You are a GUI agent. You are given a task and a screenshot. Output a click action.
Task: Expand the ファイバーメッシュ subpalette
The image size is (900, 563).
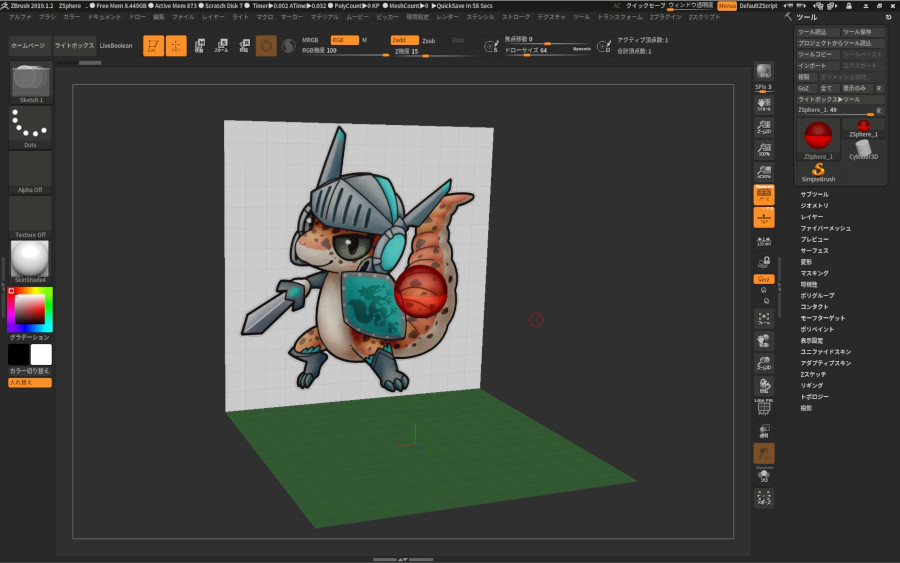coord(826,228)
